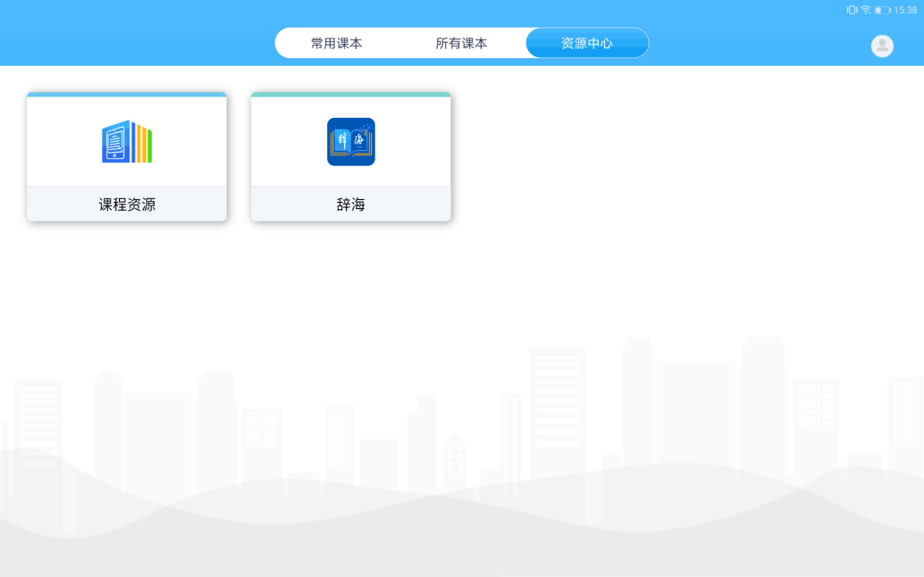The width and height of the screenshot is (924, 577).
Task: Tap the 辞海 dictionary app icon
Action: pyautogui.click(x=350, y=142)
